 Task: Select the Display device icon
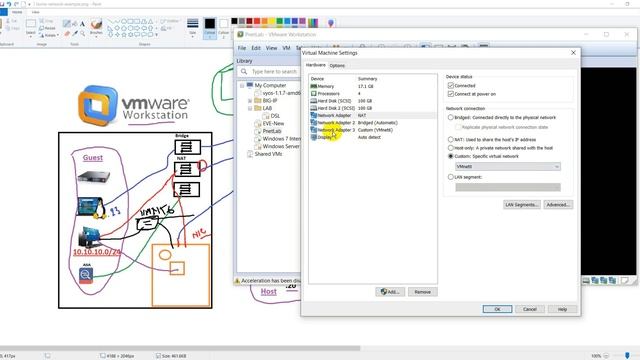tap(313, 137)
